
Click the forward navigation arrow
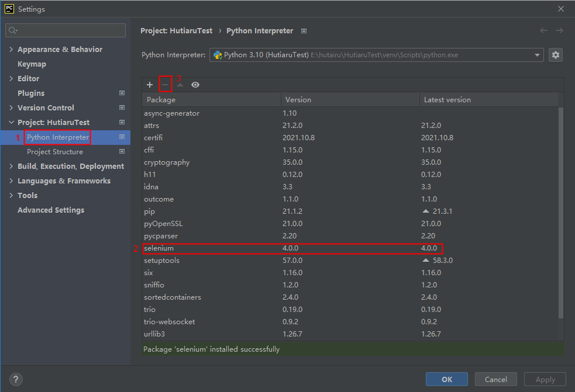pyautogui.click(x=559, y=30)
